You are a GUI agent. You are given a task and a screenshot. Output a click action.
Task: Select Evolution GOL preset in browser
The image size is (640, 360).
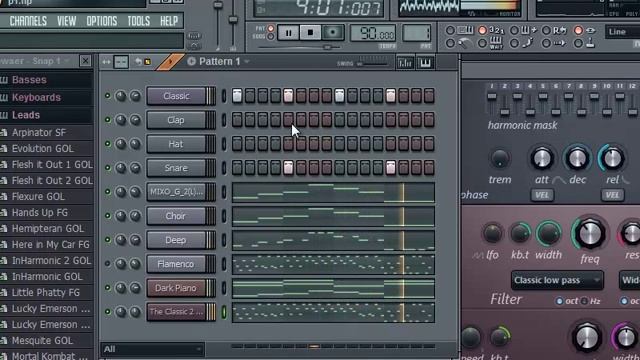click(x=42, y=149)
